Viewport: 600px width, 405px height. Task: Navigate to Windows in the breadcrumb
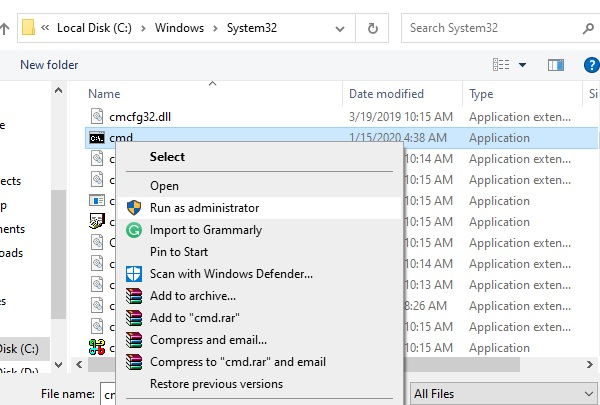click(x=178, y=27)
